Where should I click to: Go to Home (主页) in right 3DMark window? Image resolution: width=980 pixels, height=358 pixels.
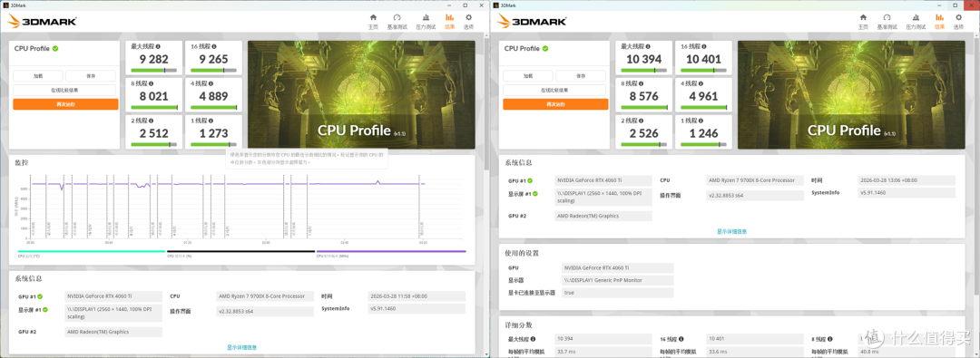point(863,21)
